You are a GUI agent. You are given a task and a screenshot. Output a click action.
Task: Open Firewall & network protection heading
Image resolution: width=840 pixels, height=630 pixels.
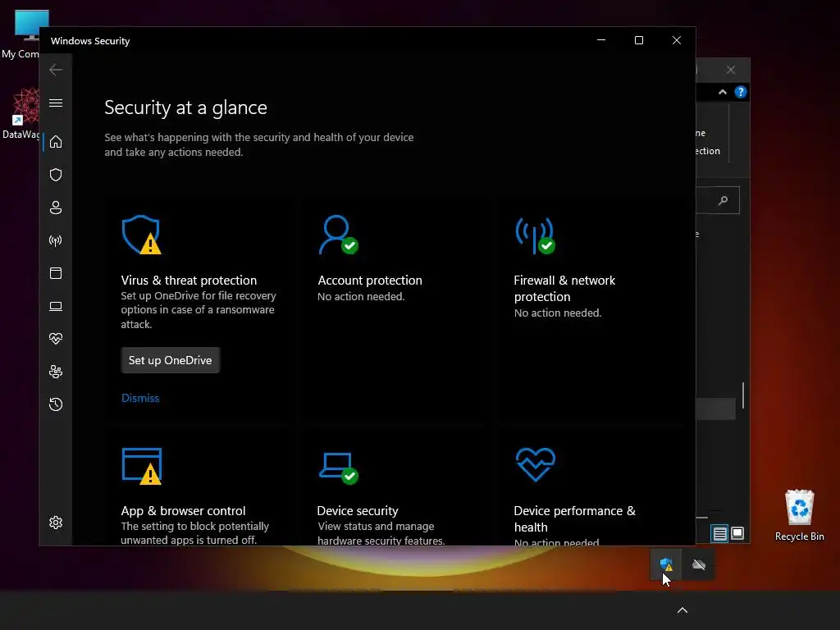tap(564, 288)
